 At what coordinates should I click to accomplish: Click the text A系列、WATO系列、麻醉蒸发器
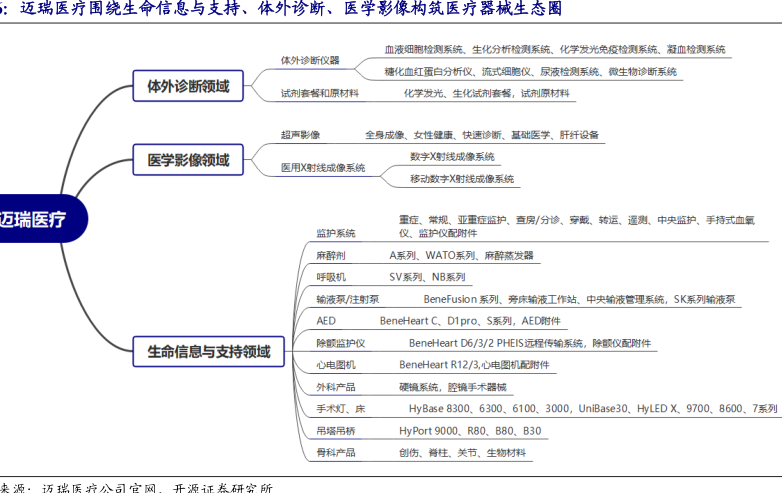point(461,256)
